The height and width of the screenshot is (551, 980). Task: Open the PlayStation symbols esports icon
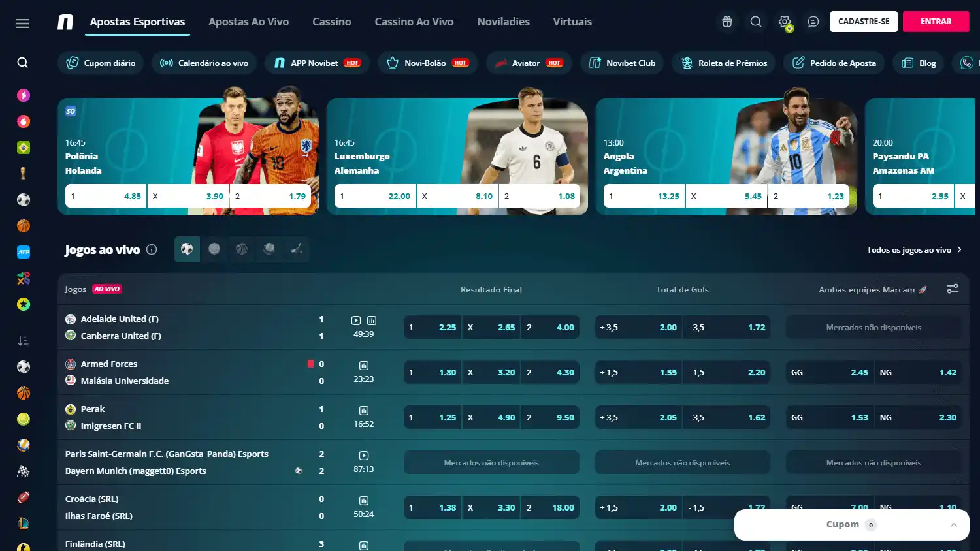point(24,278)
